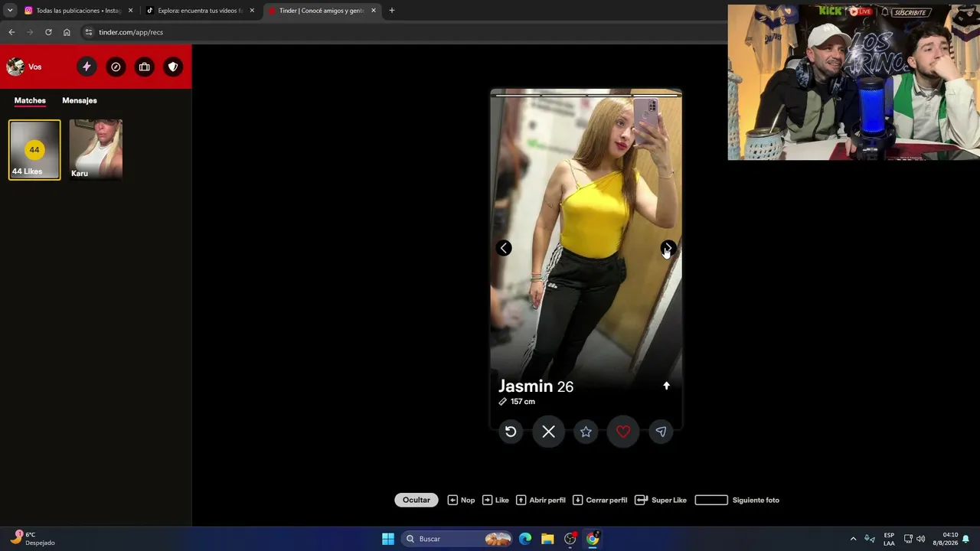Click the Abrir perfil shortcut hint
The height and width of the screenshot is (551, 980).
(x=541, y=500)
